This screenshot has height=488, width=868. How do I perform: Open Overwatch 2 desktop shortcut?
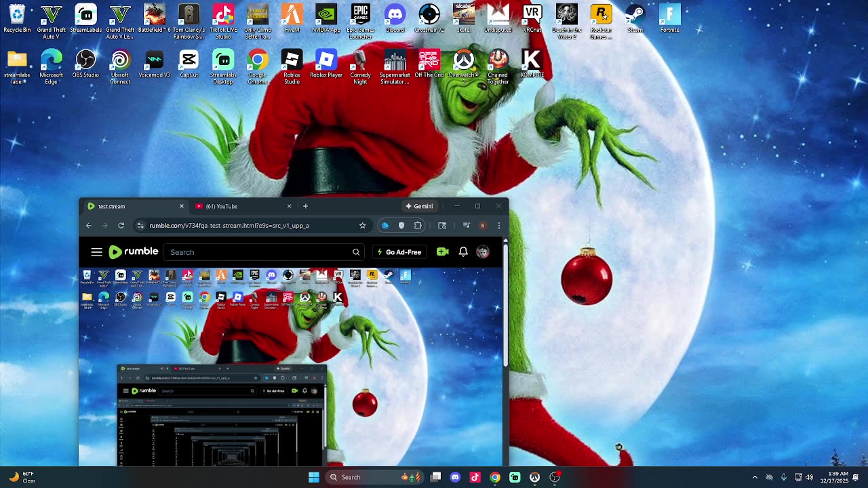click(464, 65)
